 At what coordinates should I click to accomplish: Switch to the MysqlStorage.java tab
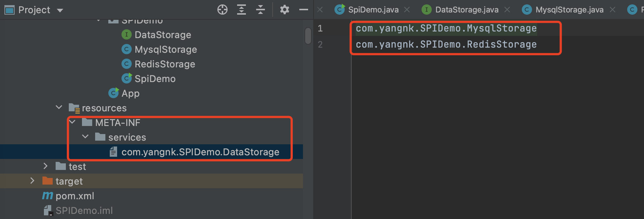[569, 10]
